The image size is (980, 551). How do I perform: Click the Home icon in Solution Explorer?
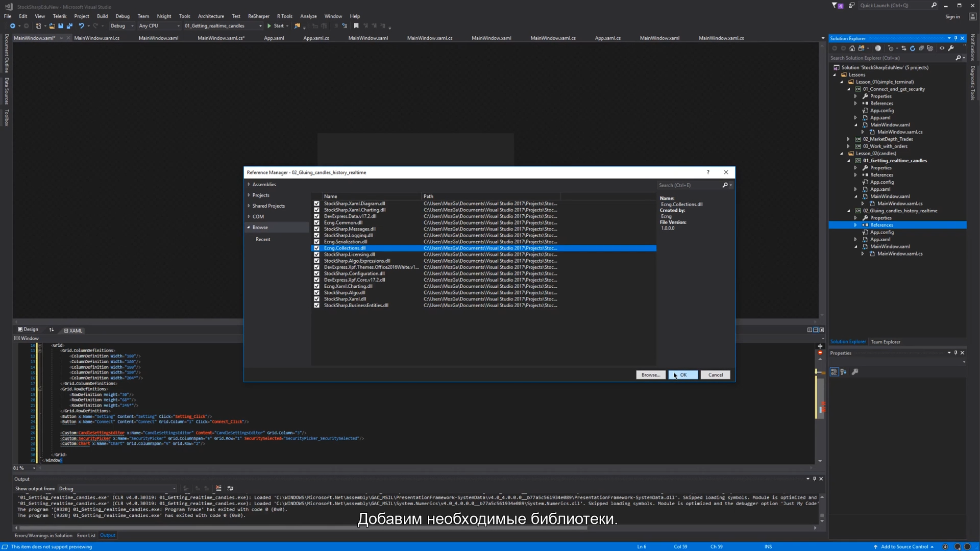point(852,48)
